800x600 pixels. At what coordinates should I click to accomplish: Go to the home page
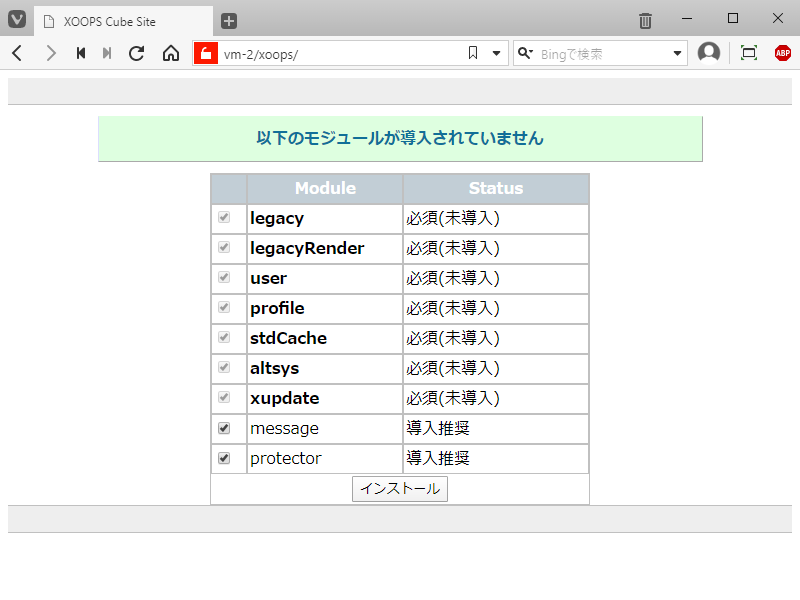click(171, 53)
